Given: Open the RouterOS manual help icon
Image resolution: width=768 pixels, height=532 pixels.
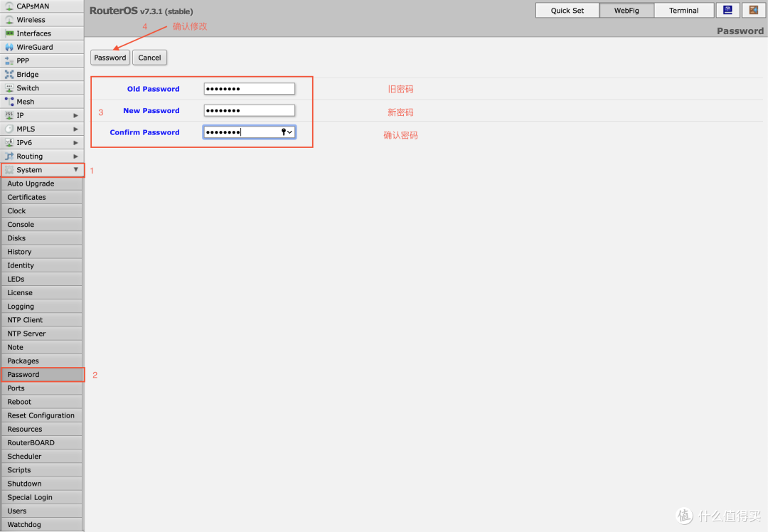Looking at the screenshot, I should tap(727, 10).
